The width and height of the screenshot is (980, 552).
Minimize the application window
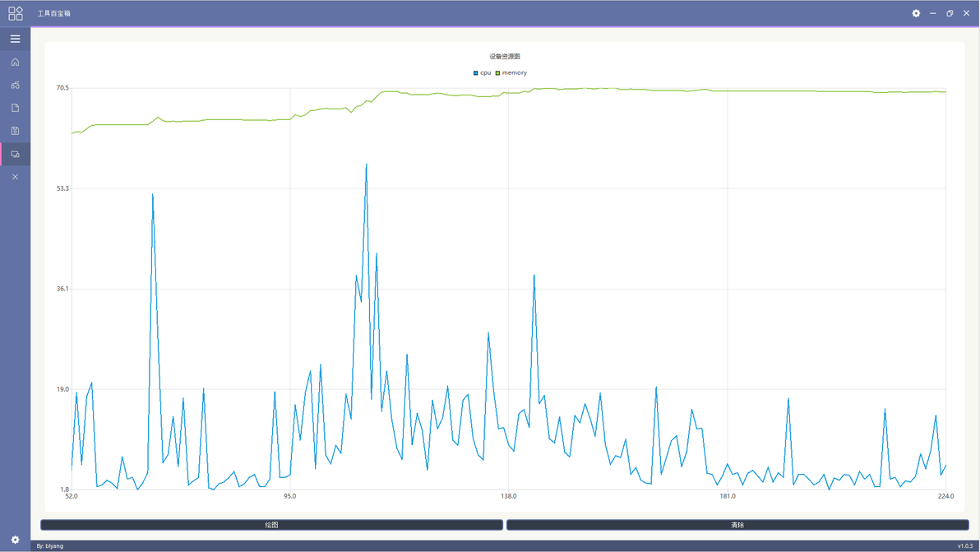pos(932,13)
